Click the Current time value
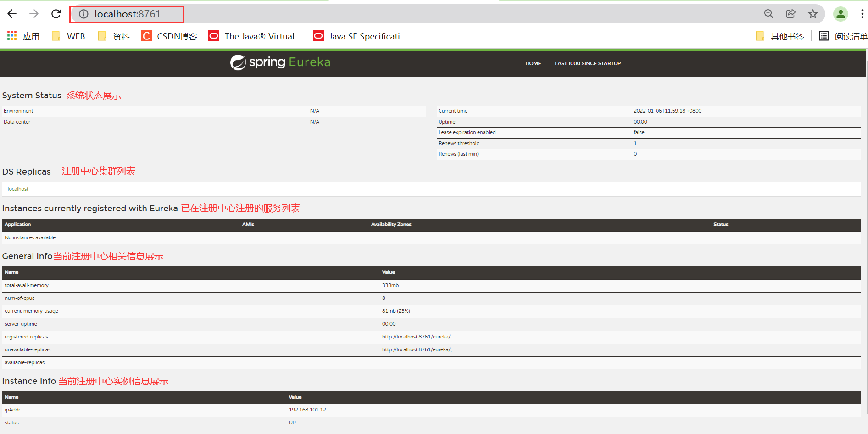This screenshot has height=434, width=868. [x=668, y=111]
